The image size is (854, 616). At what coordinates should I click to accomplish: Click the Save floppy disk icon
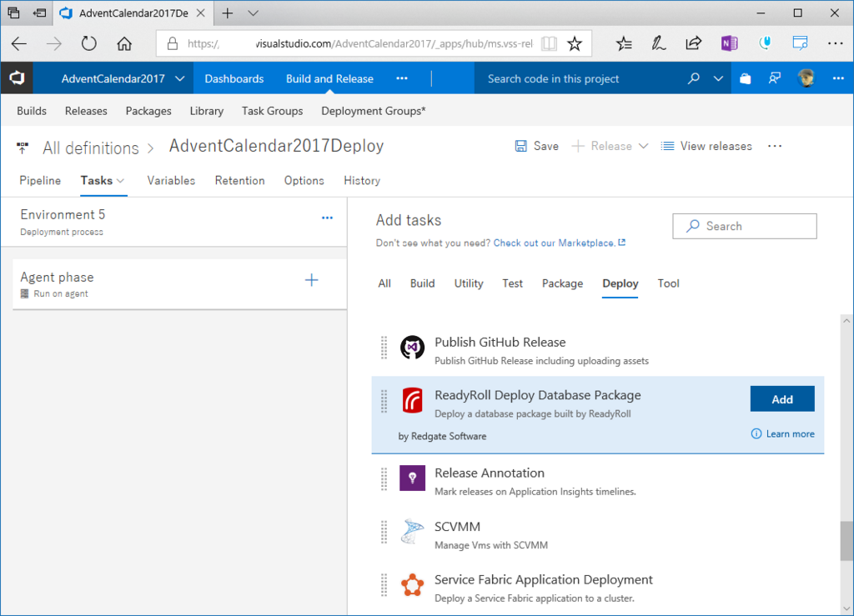tap(520, 146)
